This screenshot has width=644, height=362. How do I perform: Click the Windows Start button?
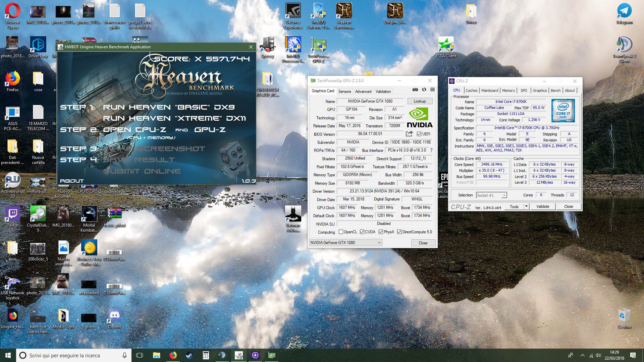tap(8, 355)
